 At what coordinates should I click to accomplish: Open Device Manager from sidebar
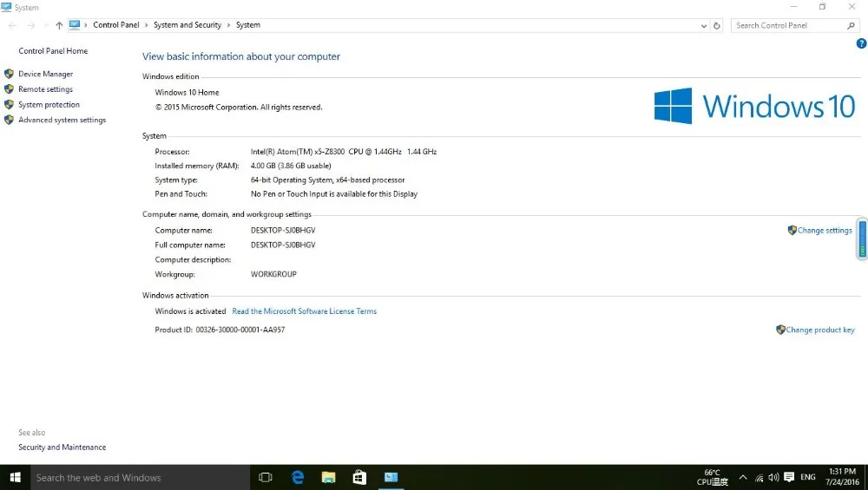tap(45, 74)
